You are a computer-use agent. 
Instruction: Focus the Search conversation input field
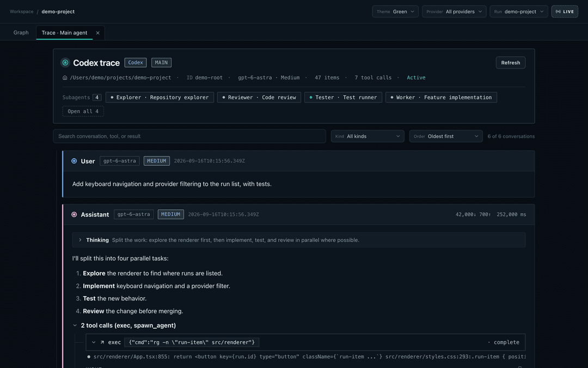(189, 136)
